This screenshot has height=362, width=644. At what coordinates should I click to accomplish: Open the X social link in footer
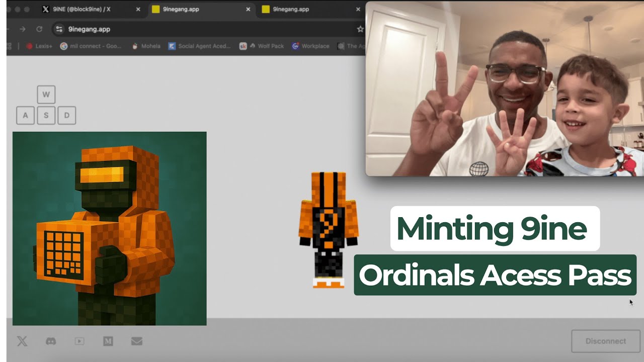tap(22, 341)
